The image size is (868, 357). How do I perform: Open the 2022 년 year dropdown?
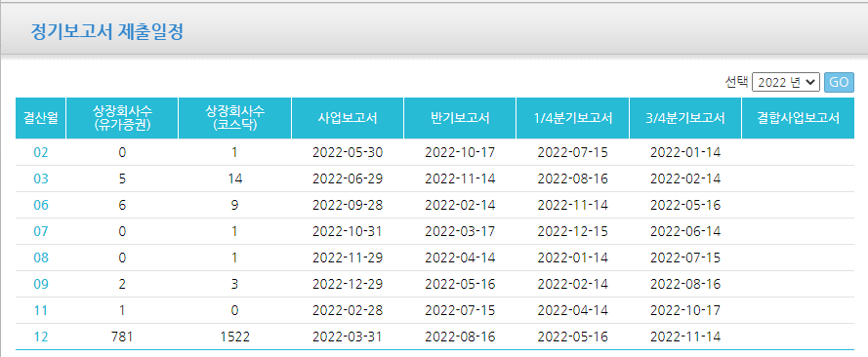pos(786,82)
